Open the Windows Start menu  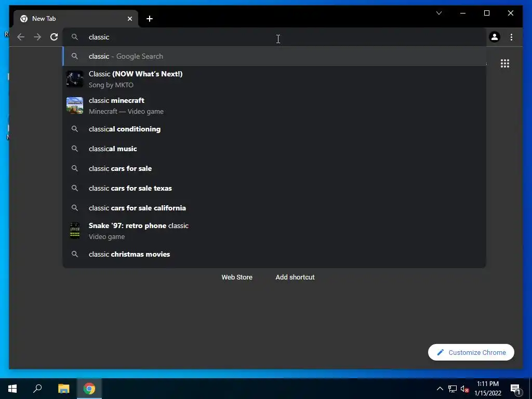click(12, 389)
